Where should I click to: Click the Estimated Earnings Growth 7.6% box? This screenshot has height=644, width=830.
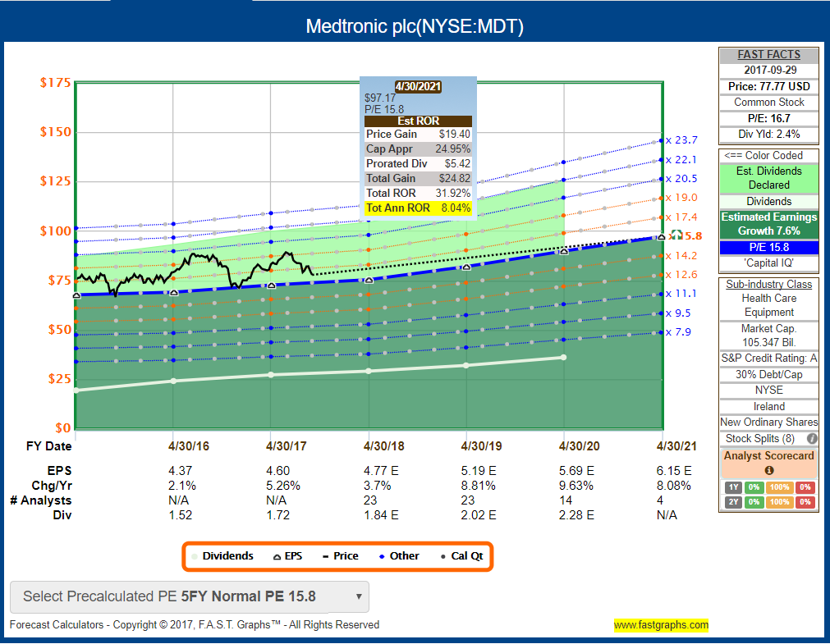[768, 224]
